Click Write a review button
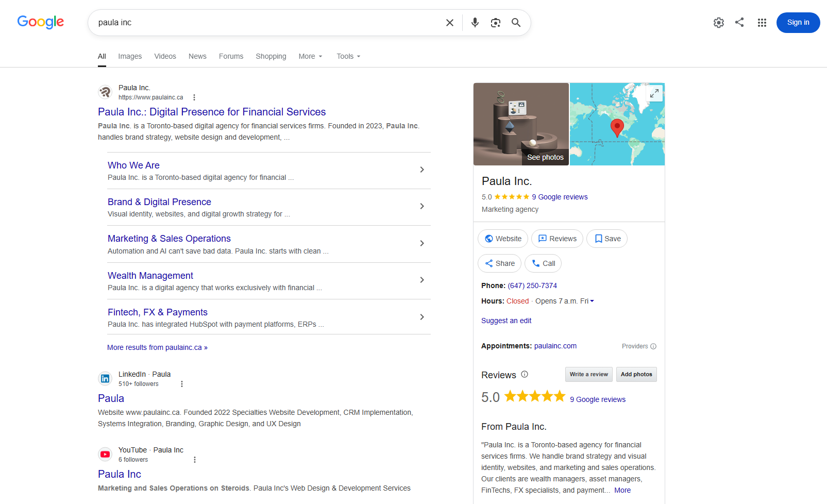The height and width of the screenshot is (504, 827). coord(588,375)
